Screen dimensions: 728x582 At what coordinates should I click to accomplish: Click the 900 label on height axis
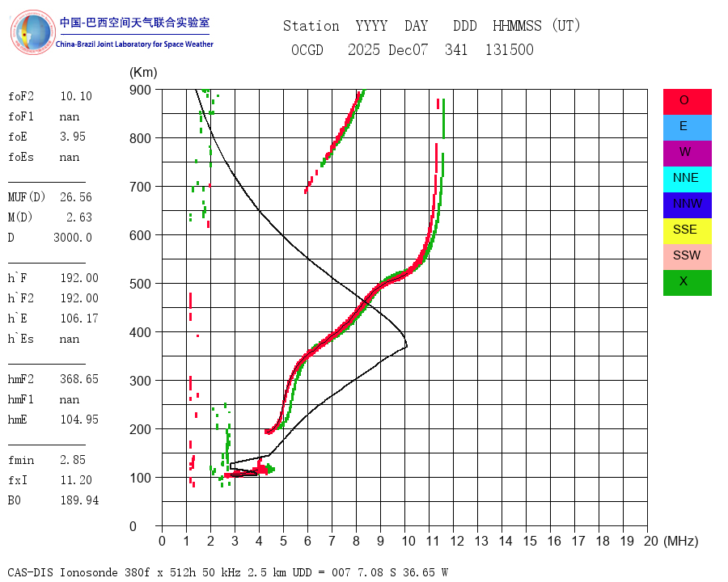tap(140, 90)
